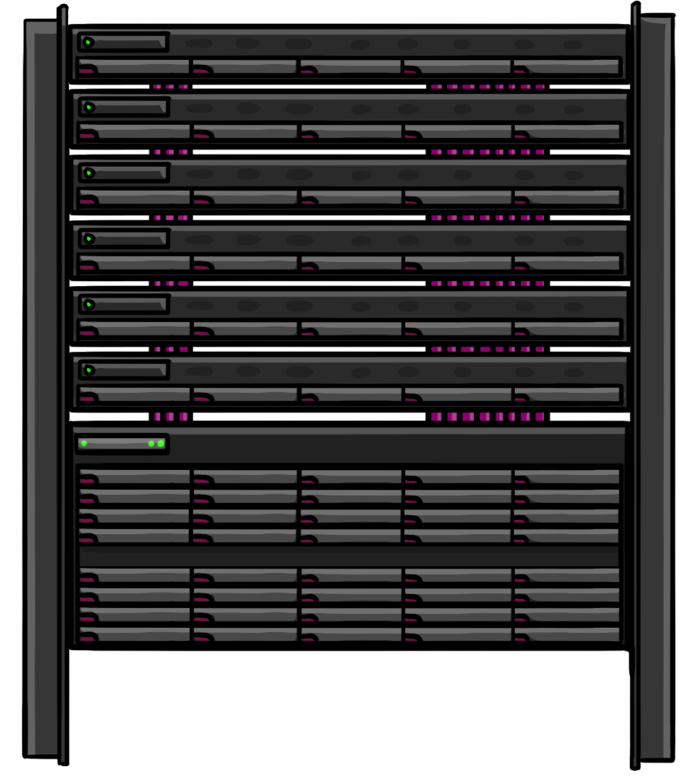Click the green LED on the second server from top
699x784 pixels.
tap(88, 107)
